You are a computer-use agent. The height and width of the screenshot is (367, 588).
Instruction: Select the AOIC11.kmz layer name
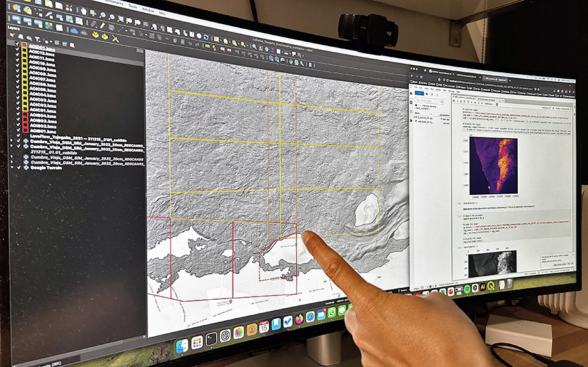pyautogui.click(x=42, y=59)
